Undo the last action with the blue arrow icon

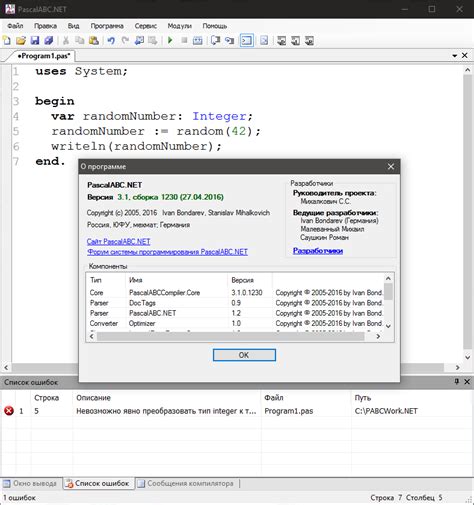click(111, 41)
